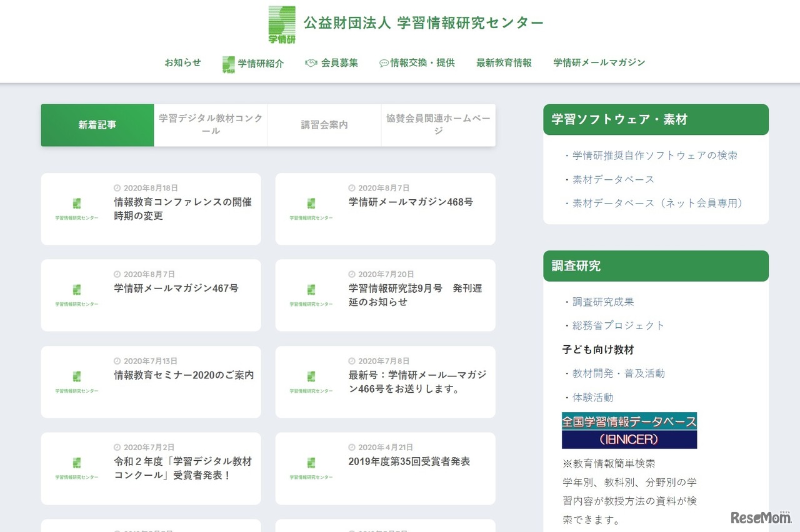Open the 調査研究成果 link under 調査研究
Image resolution: width=800 pixels, height=532 pixels.
tap(602, 302)
